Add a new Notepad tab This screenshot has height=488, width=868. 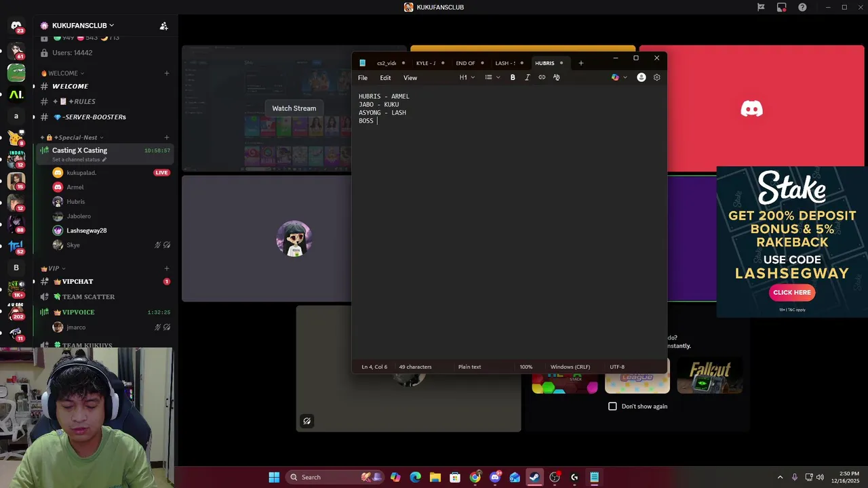pyautogui.click(x=580, y=63)
